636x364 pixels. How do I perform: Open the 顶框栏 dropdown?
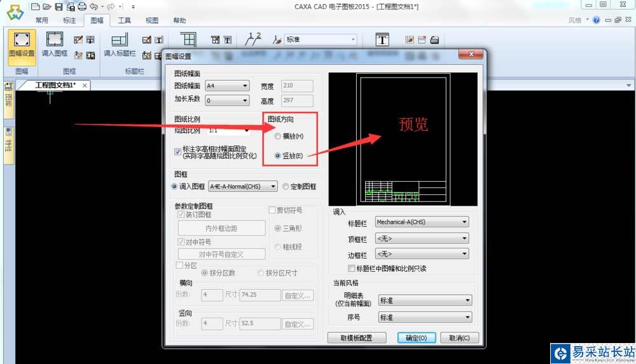click(422, 239)
